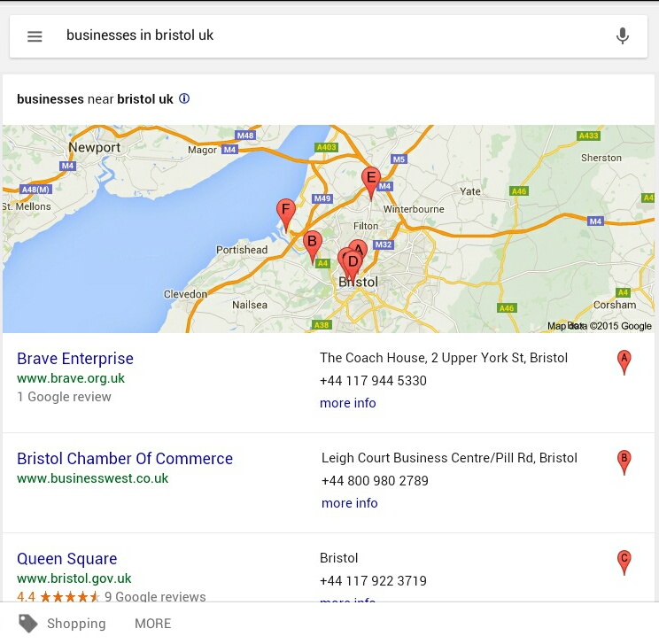The height and width of the screenshot is (644, 659).
Task: Click the Shopping tag icon
Action: click(28, 624)
